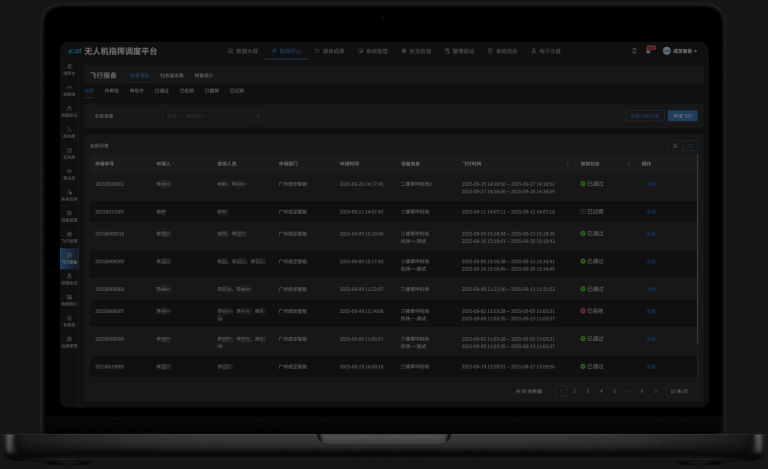Click the mobile device icon in header
This screenshot has height=469, width=768.
click(x=634, y=50)
